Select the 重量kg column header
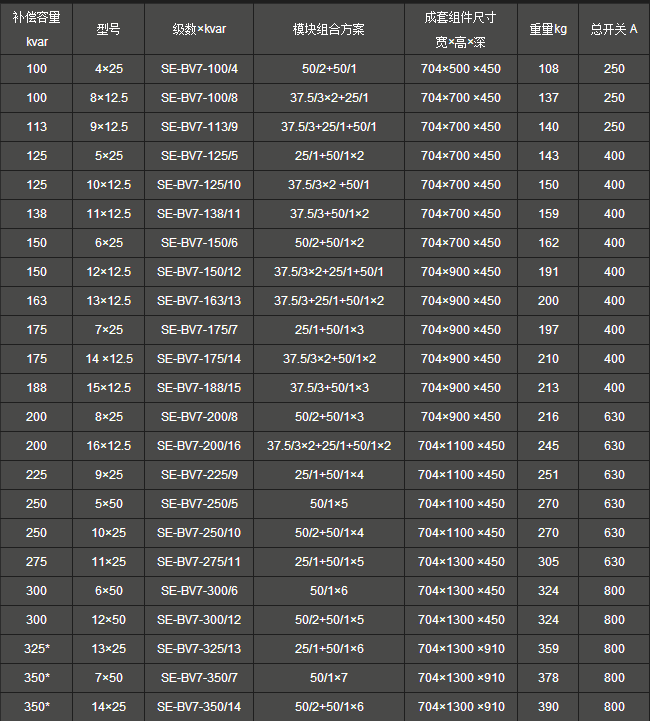Viewport: 650px width, 721px height. [548, 29]
